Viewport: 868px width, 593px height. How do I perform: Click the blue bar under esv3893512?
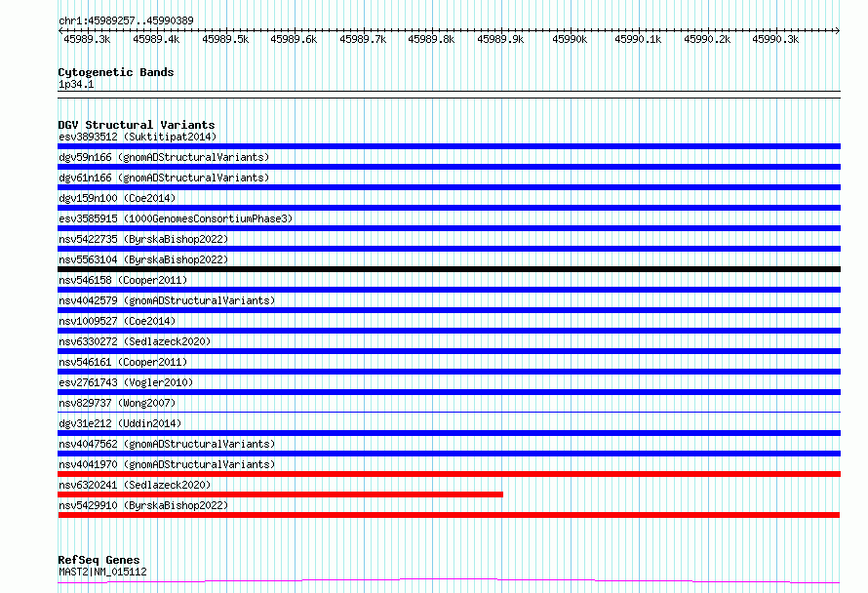point(449,146)
